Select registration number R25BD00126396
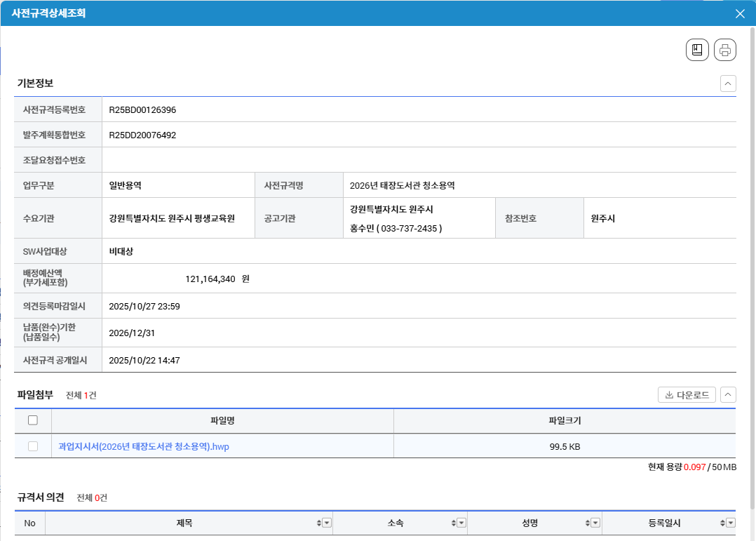The width and height of the screenshot is (756, 541). [142, 110]
